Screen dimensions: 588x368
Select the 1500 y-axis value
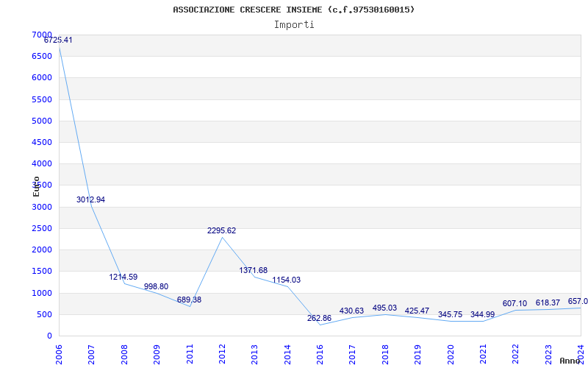[42, 271]
